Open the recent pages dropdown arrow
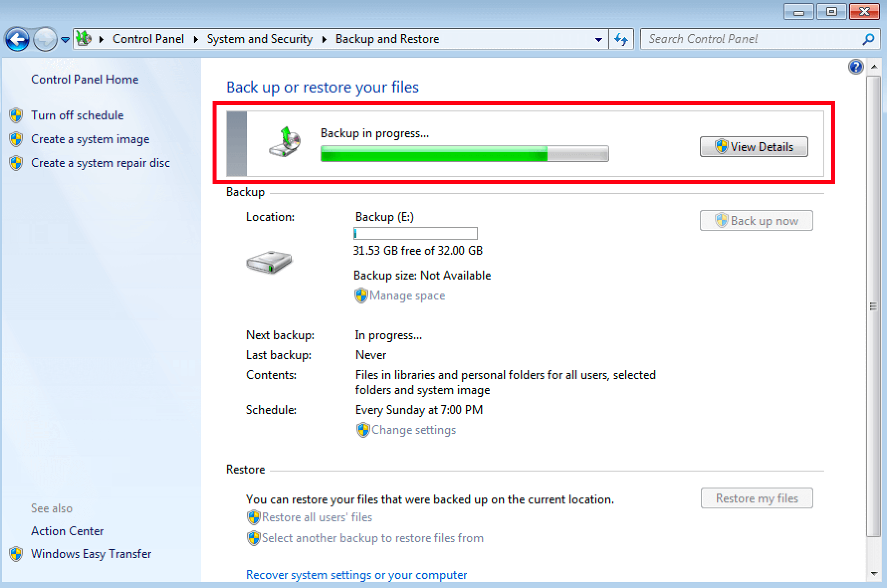887x588 pixels. pyautogui.click(x=65, y=39)
